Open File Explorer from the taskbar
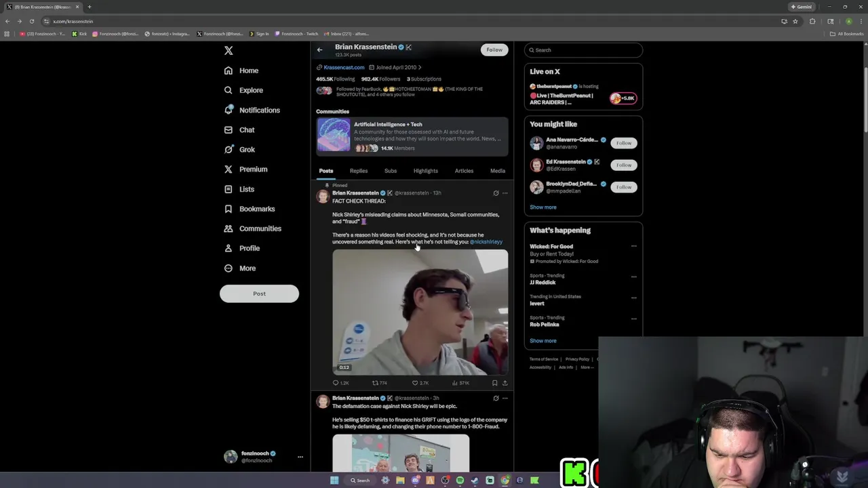 point(400,481)
